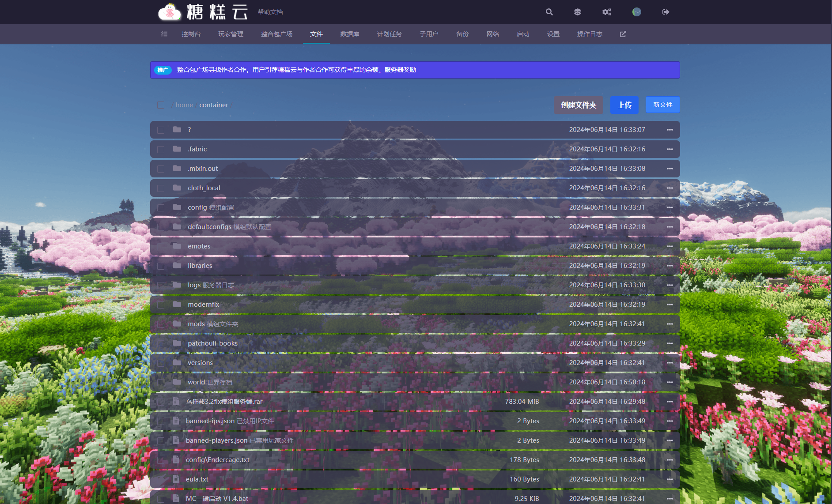Screen dimensions: 832x504
Task: Switch to the 整合包广场 tab
Action: click(276, 34)
